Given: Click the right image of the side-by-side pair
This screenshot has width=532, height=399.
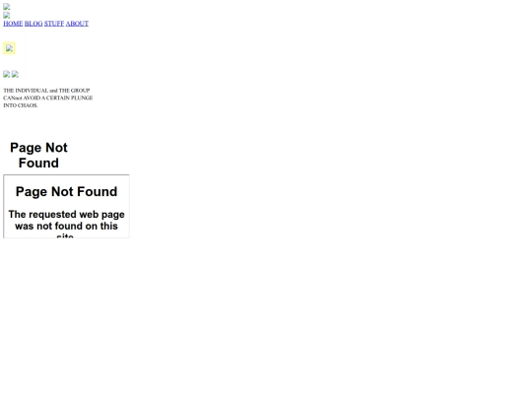Looking at the screenshot, I should (x=15, y=74).
